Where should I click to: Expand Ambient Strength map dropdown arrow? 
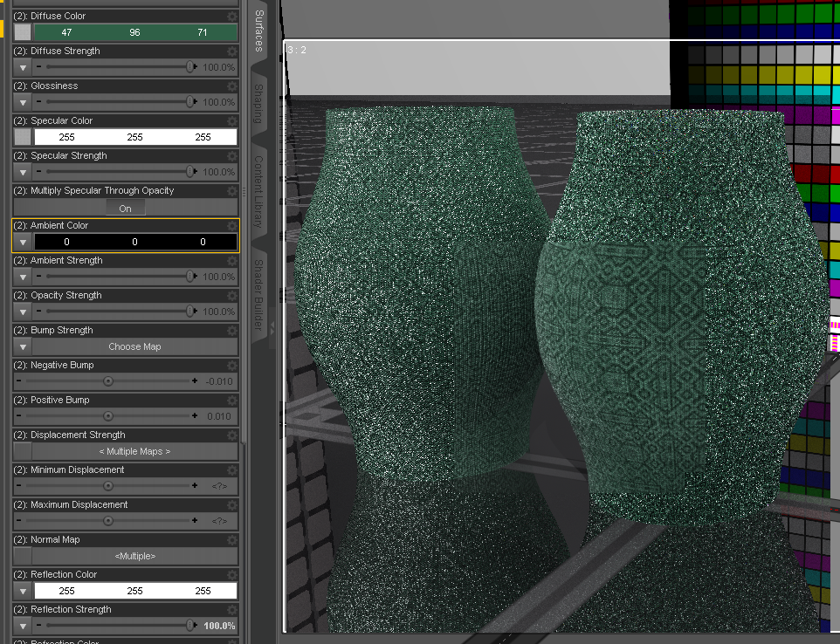pyautogui.click(x=23, y=277)
